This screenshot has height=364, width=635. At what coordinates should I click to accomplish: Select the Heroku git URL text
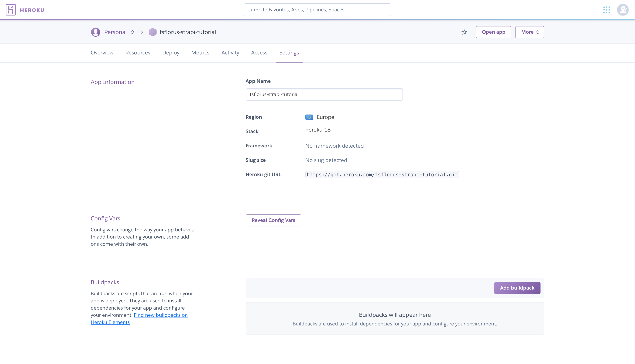coord(382,174)
